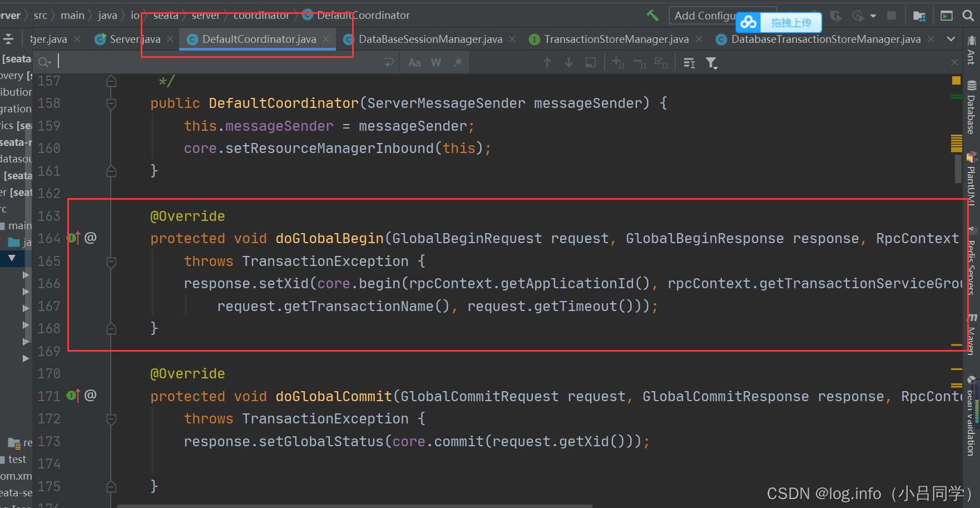980x508 pixels.
Task: Open the search history magnifier dropdown
Action: pyautogui.click(x=45, y=62)
